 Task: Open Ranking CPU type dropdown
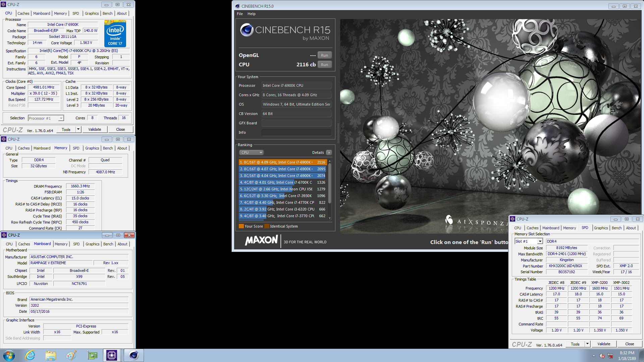click(x=251, y=153)
